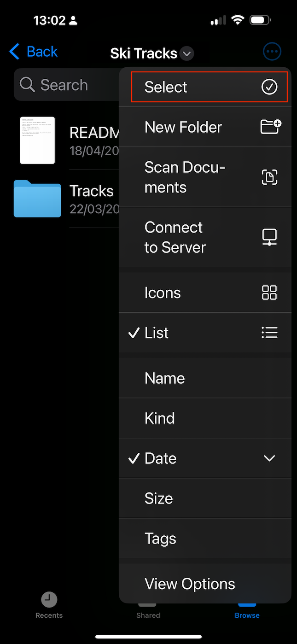Screen dimensions: 297x644
Task: Tap the List view lines icon
Action: tap(269, 333)
